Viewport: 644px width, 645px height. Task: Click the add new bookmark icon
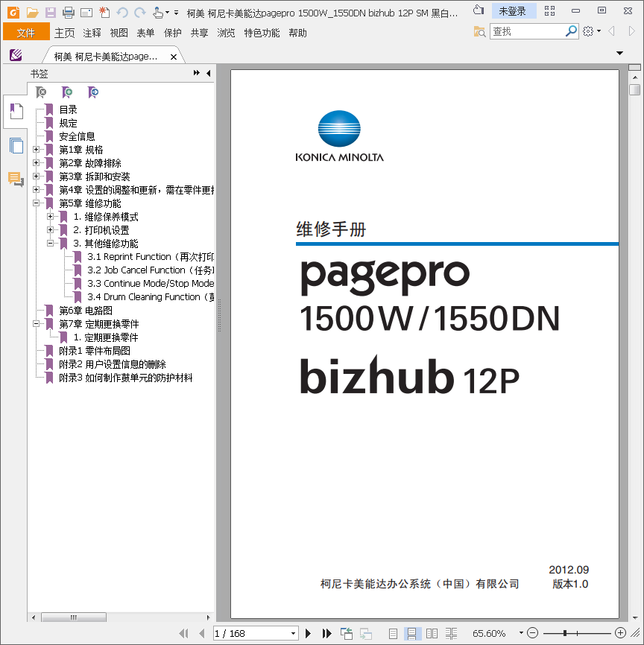coord(66,92)
